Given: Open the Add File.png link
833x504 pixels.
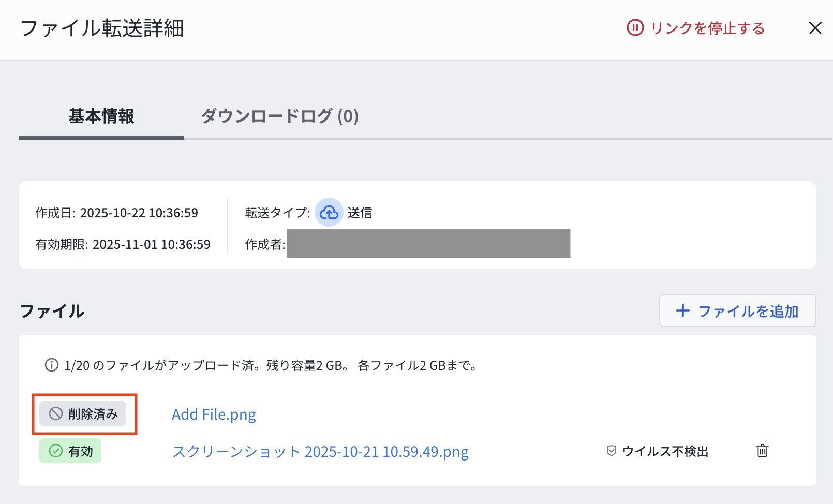Looking at the screenshot, I should pos(214,414).
